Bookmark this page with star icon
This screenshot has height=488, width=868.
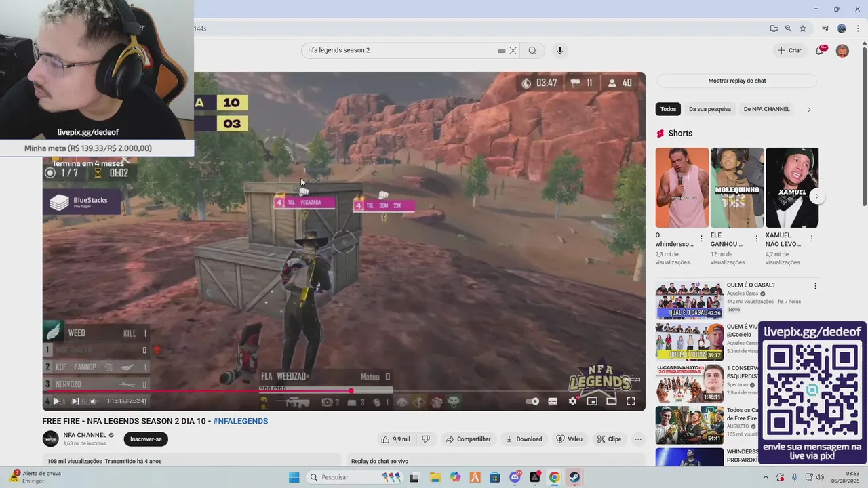coord(803,28)
